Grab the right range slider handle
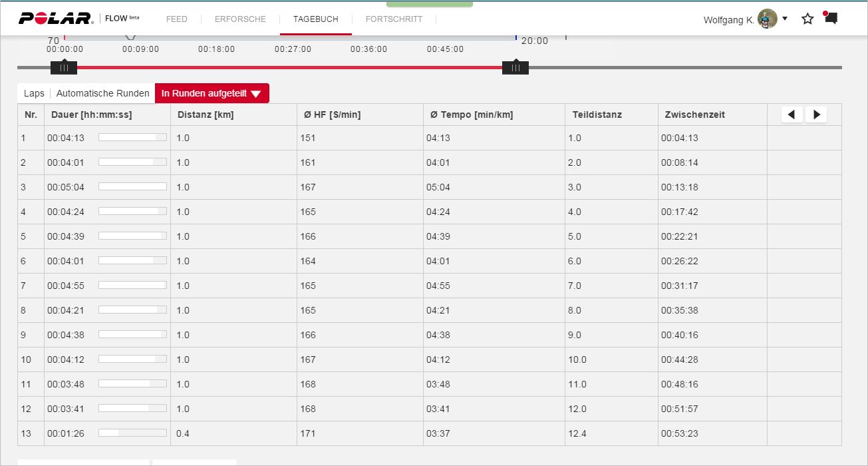Image resolution: width=868 pixels, height=466 pixels. (515, 68)
